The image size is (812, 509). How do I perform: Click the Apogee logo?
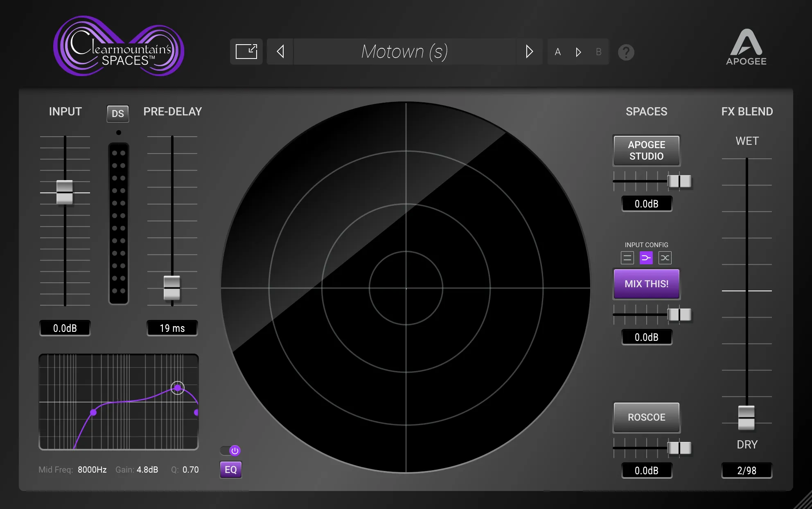coord(746,47)
